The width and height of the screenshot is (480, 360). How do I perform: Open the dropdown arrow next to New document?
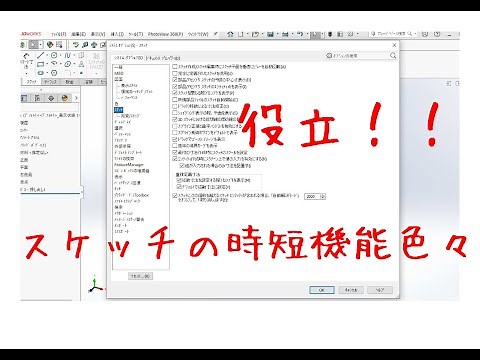coord(247,34)
